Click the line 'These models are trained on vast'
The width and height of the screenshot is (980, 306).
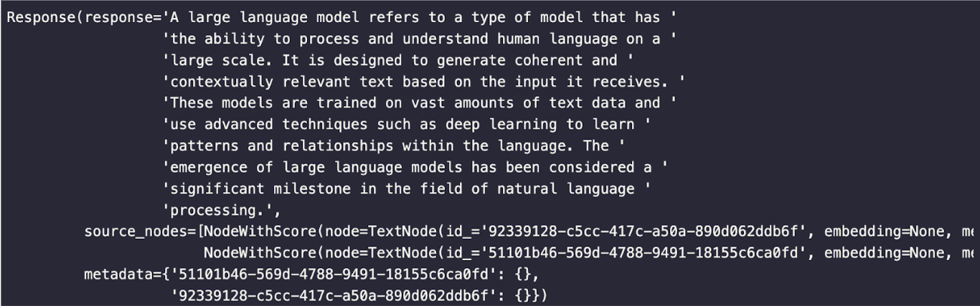coord(420,103)
